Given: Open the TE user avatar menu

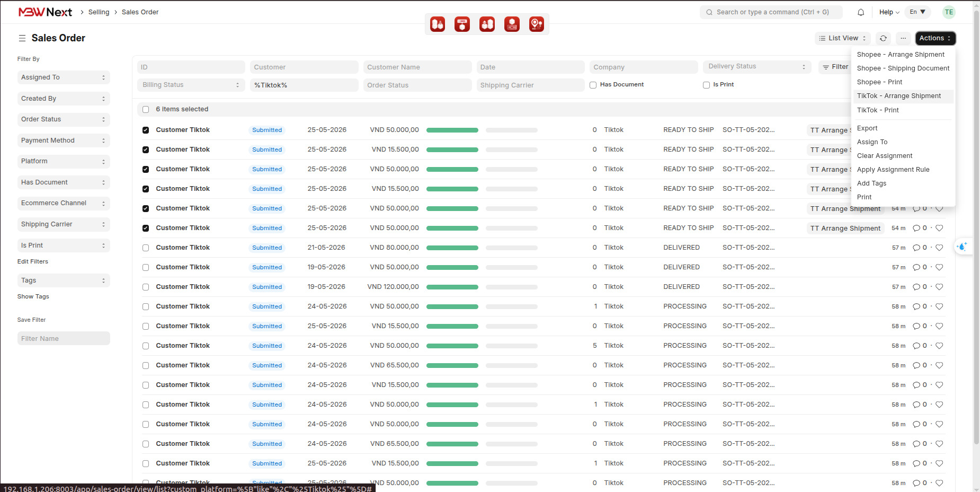Looking at the screenshot, I should click(x=949, y=12).
